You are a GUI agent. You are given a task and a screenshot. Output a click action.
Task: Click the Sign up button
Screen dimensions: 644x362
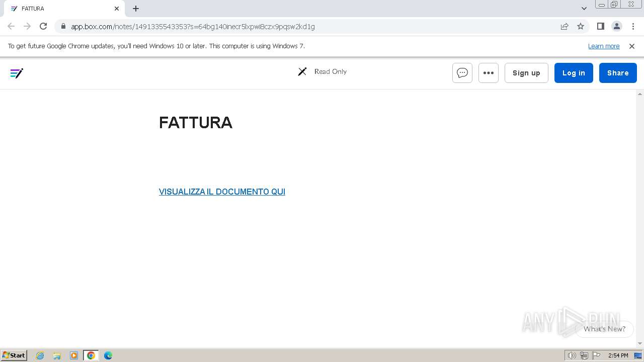526,73
